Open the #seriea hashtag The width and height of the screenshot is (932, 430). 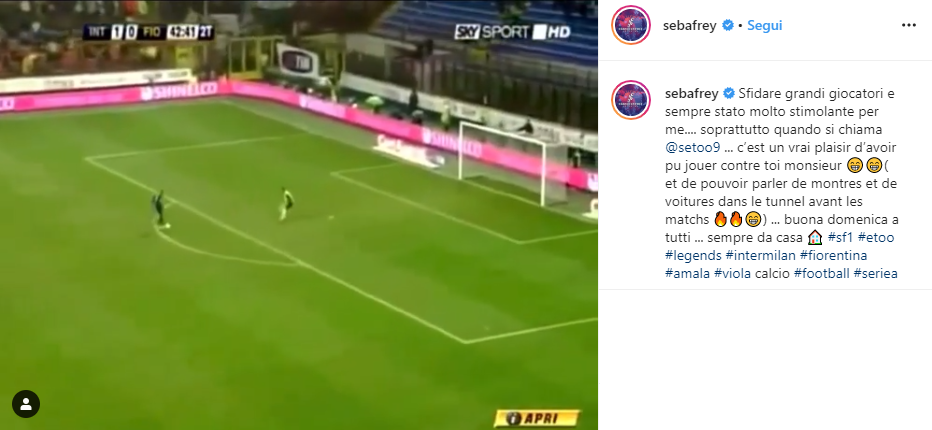pos(876,274)
